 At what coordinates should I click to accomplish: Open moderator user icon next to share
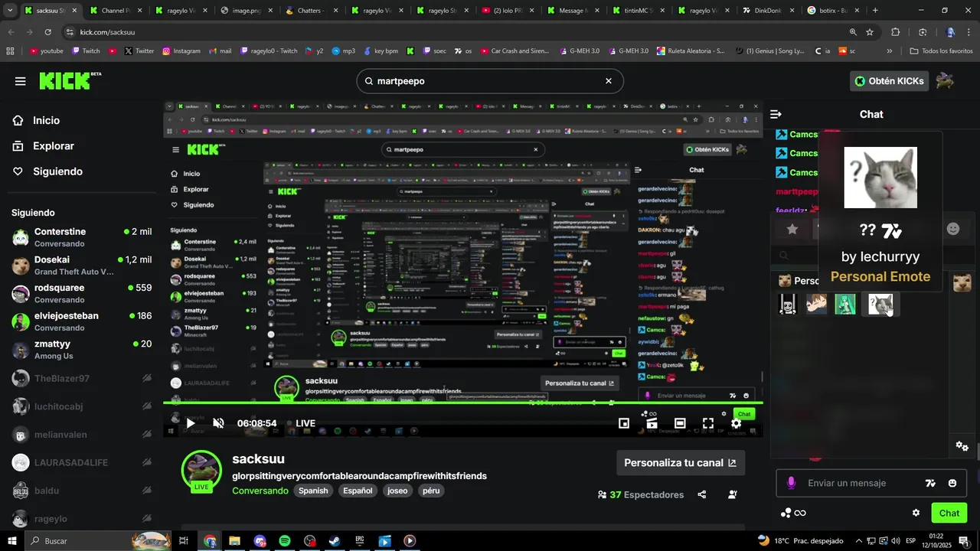pos(733,494)
